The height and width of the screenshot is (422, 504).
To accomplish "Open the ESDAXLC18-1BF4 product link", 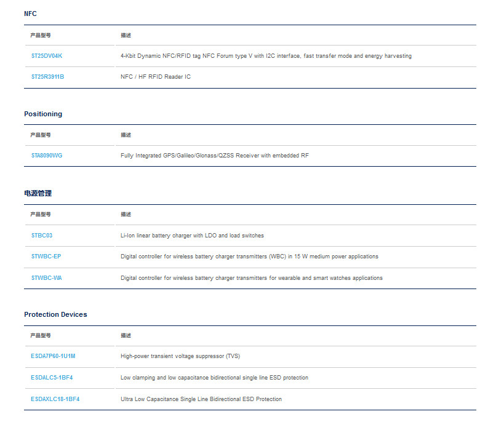I will click(x=55, y=399).
